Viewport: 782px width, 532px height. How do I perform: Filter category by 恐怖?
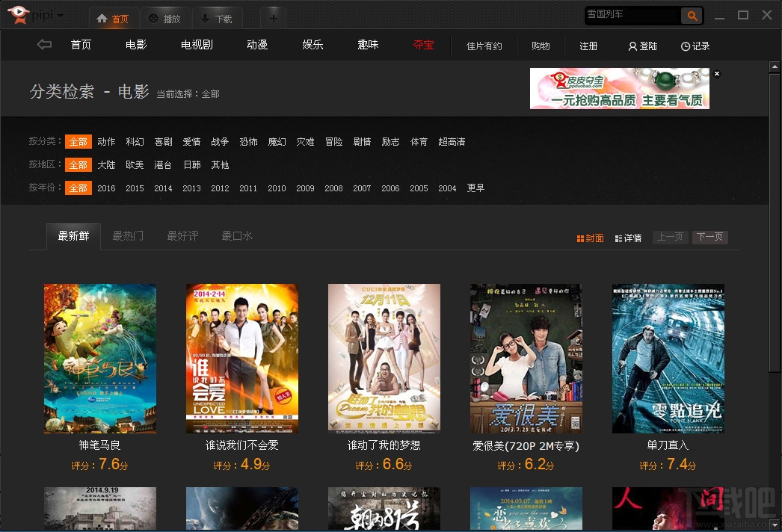tap(248, 142)
